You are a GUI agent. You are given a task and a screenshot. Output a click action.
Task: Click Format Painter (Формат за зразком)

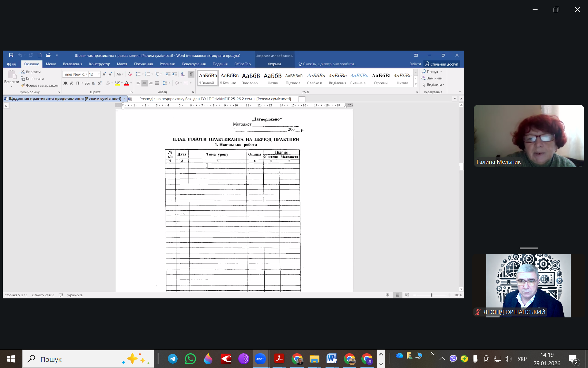point(40,85)
